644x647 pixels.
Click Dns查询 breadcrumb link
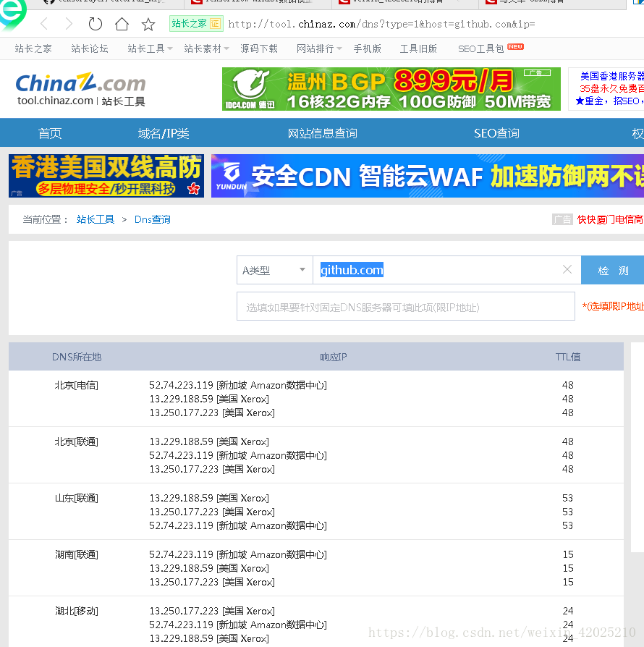click(x=152, y=219)
